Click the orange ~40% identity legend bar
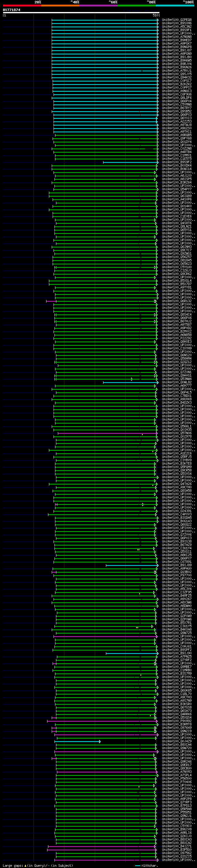This screenshot has height=868, width=197. [x=60, y=6]
